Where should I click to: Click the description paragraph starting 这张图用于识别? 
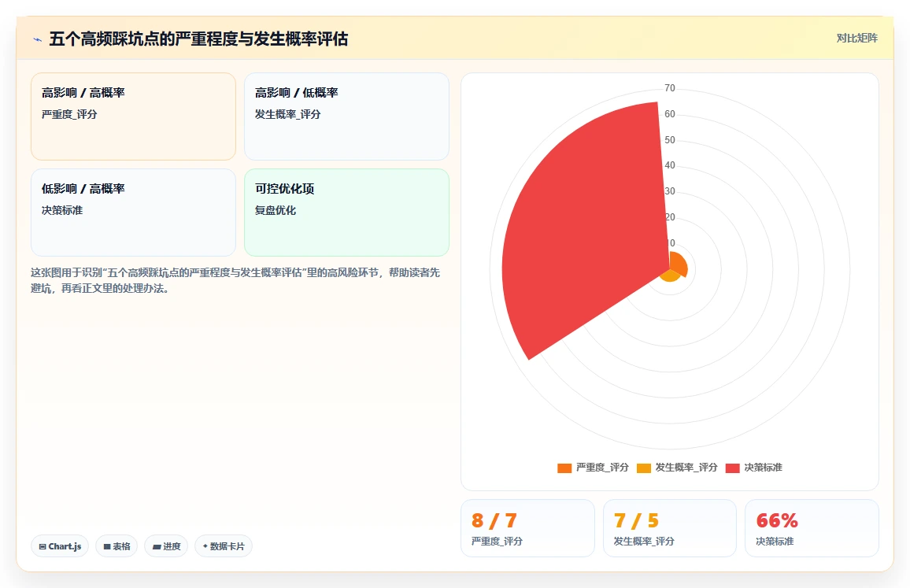[235, 280]
